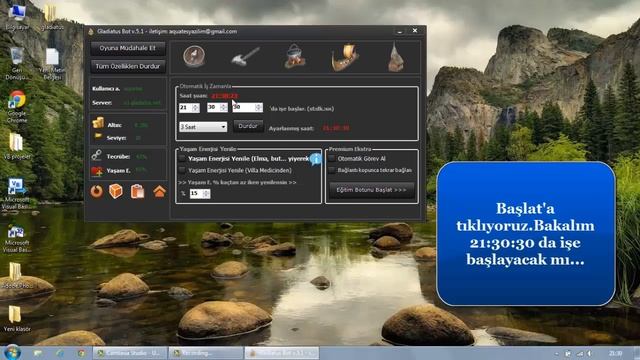This screenshot has height=360, width=640.
Task: Click the red health icon beside Yaşam E.
Action: click(97, 171)
